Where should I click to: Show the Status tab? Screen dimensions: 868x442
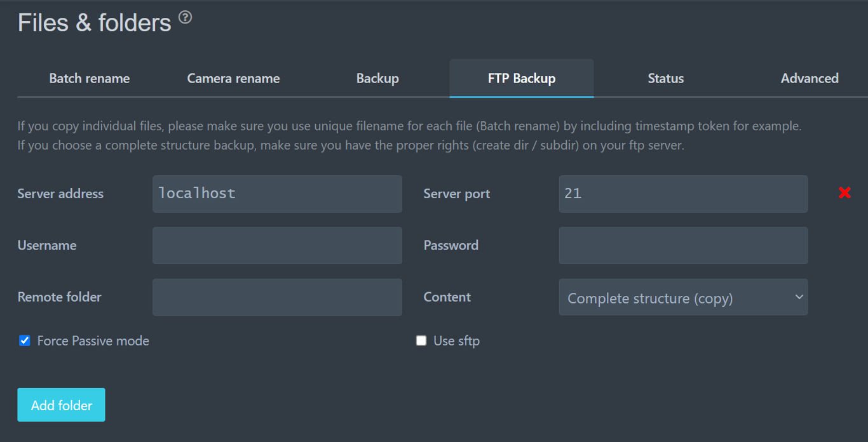[665, 79]
